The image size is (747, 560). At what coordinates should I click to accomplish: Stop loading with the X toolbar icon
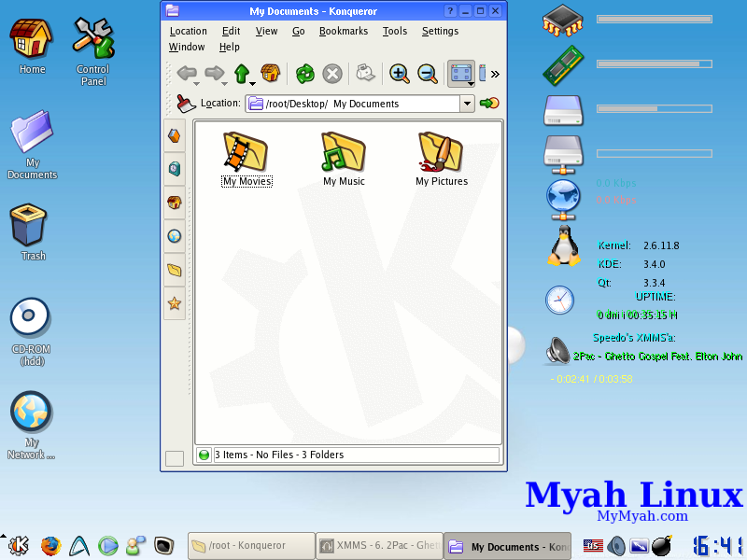coord(332,74)
